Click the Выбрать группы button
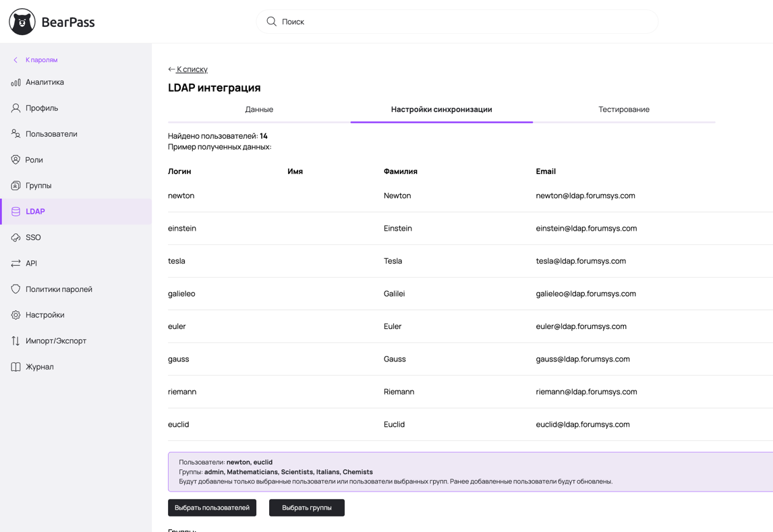Viewport: 773px width, 532px height. click(307, 507)
